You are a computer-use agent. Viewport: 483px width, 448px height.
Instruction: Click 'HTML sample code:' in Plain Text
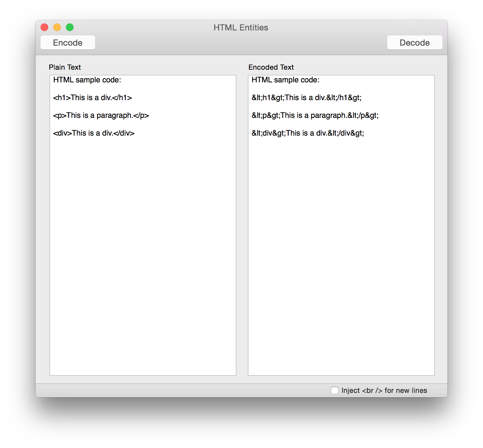(x=87, y=80)
